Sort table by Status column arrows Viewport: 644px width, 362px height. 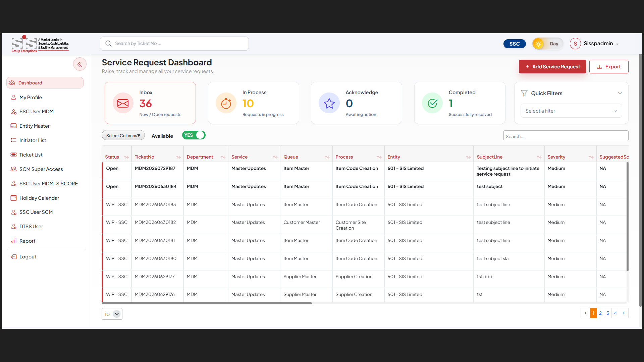click(x=126, y=157)
